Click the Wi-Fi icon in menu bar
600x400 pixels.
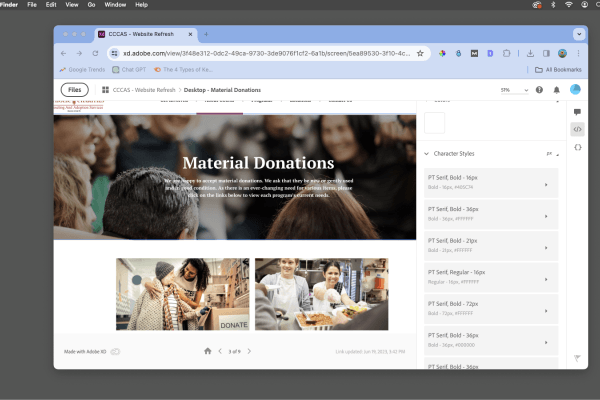569,5
